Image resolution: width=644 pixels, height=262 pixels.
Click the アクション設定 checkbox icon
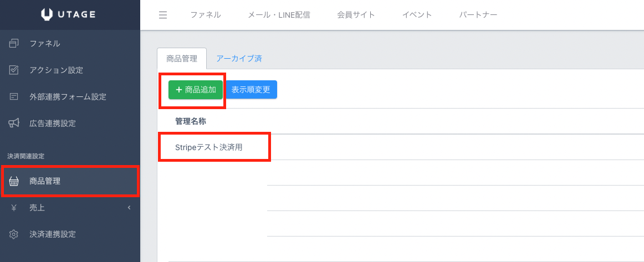click(x=14, y=70)
